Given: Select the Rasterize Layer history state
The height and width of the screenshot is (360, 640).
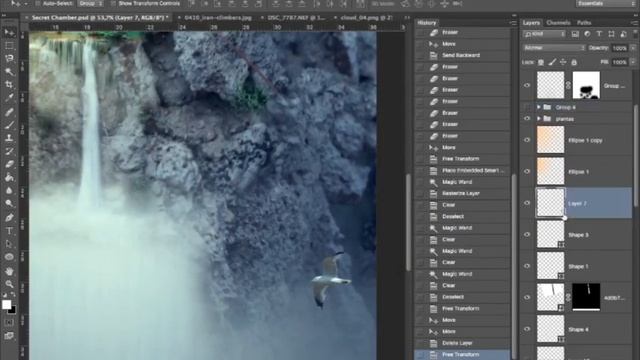Looking at the screenshot, I should [463, 193].
